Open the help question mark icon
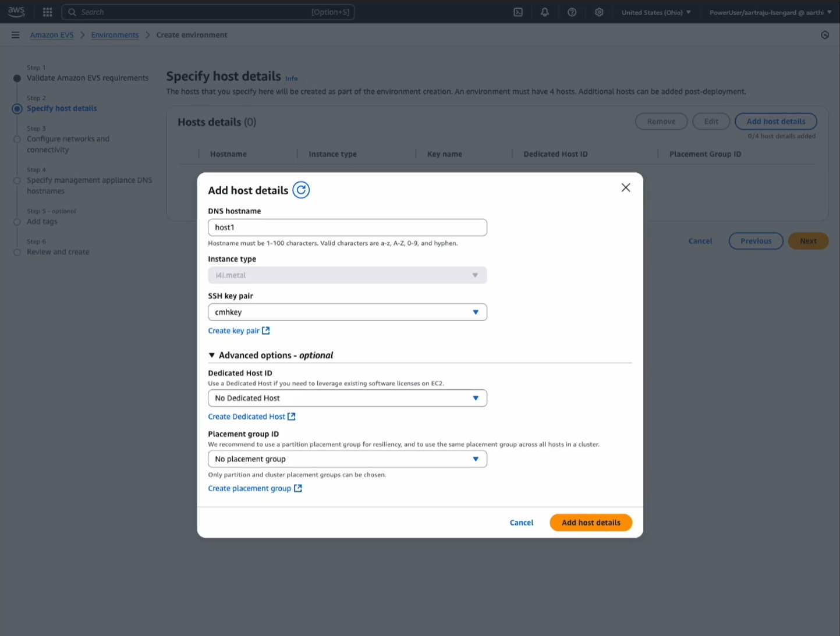 tap(572, 12)
